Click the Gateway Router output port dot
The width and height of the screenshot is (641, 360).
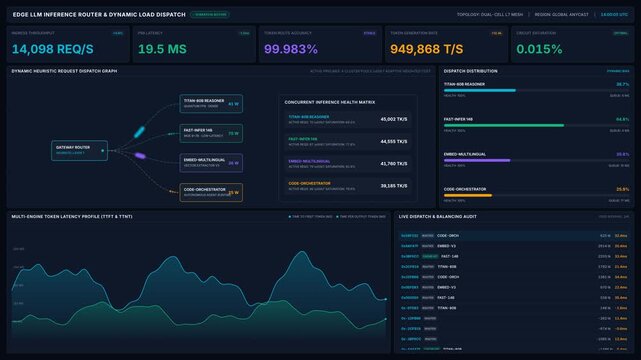coord(103,151)
